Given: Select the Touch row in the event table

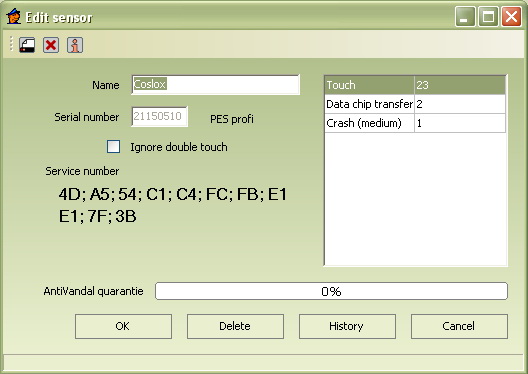Looking at the screenshot, I should (415, 85).
